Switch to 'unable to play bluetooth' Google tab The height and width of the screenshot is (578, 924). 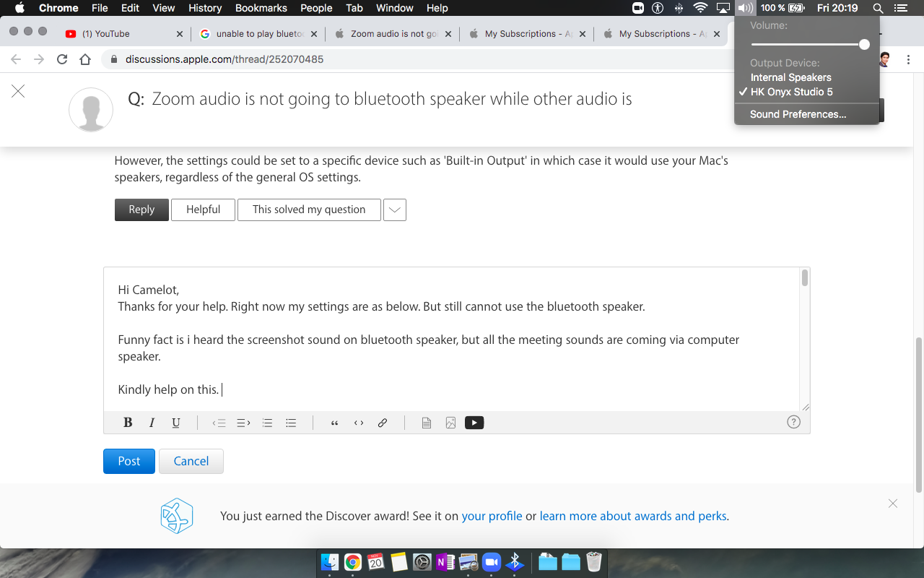tap(258, 33)
